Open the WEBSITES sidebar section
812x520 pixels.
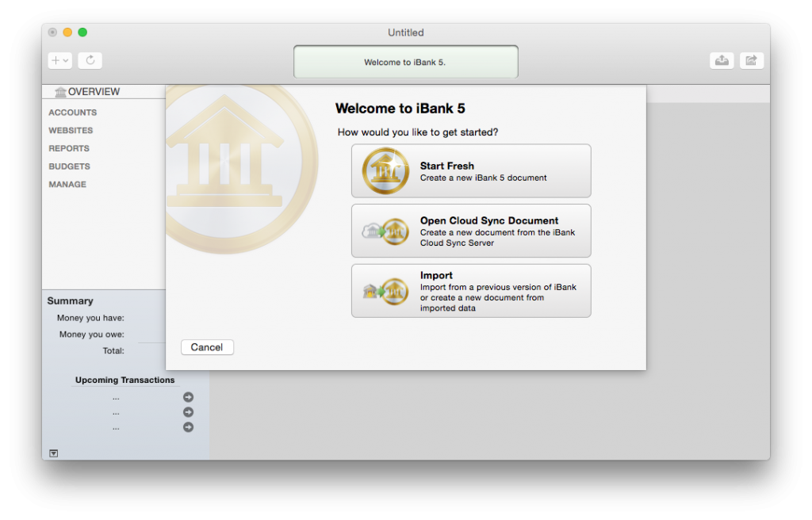point(71,131)
